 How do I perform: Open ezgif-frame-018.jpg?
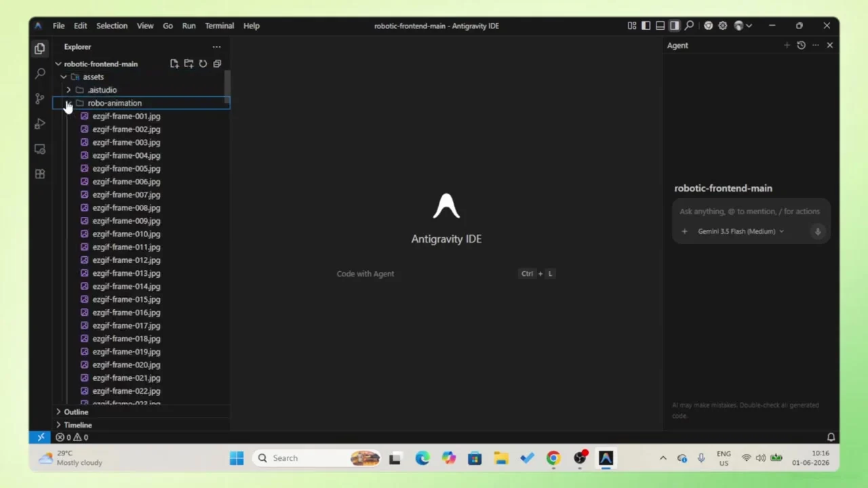click(126, 338)
